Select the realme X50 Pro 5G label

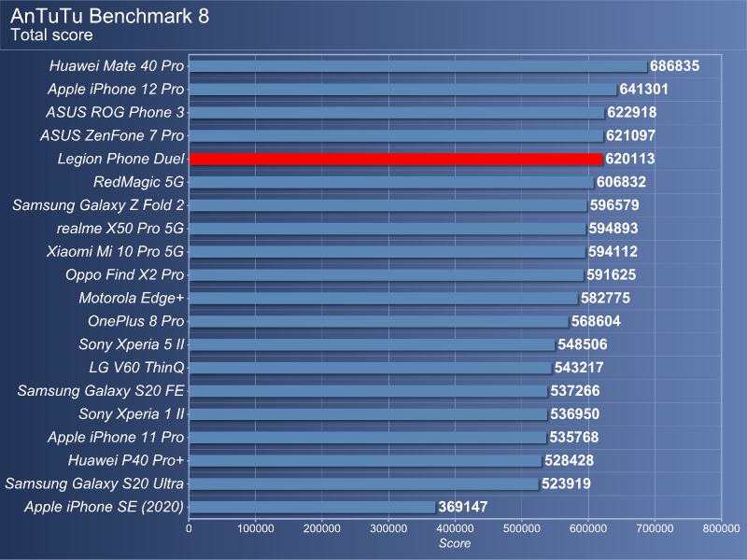120,229
